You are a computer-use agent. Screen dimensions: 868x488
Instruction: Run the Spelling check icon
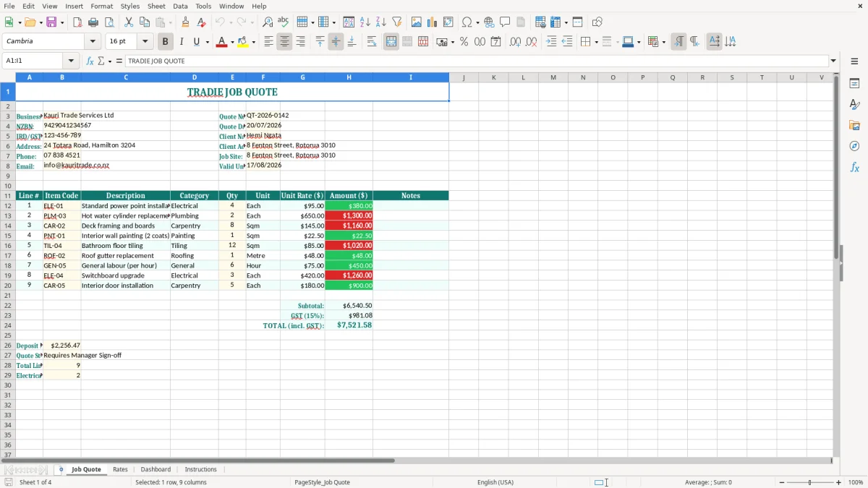(x=284, y=22)
